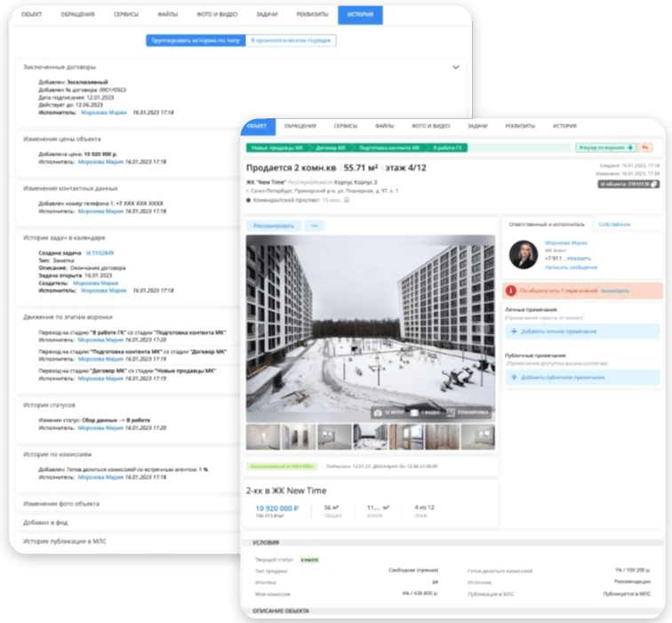This screenshot has width=672, height=623.
Task: Click the ЖК "New Time" complex name
Action: coord(266,182)
